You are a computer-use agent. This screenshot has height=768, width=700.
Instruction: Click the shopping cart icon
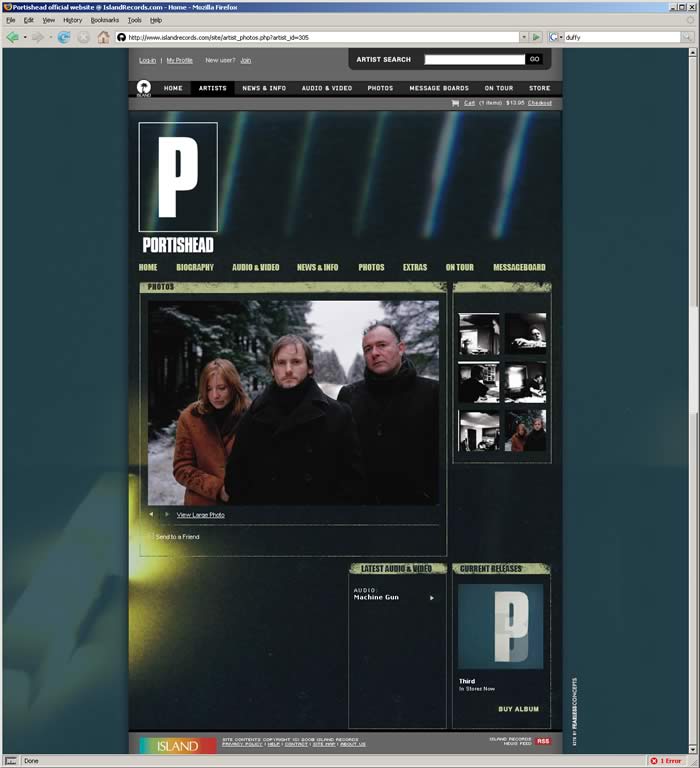pyautogui.click(x=455, y=103)
